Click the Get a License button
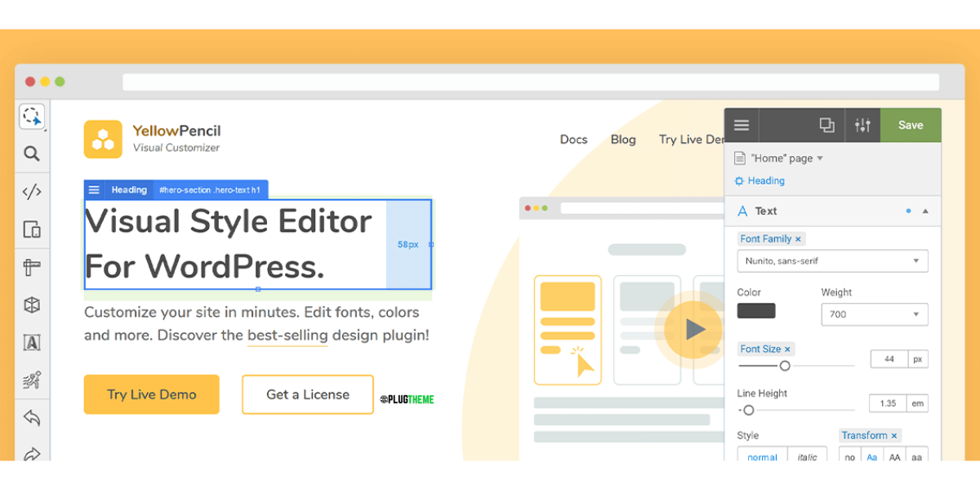This screenshot has height=490, width=980. tap(308, 394)
